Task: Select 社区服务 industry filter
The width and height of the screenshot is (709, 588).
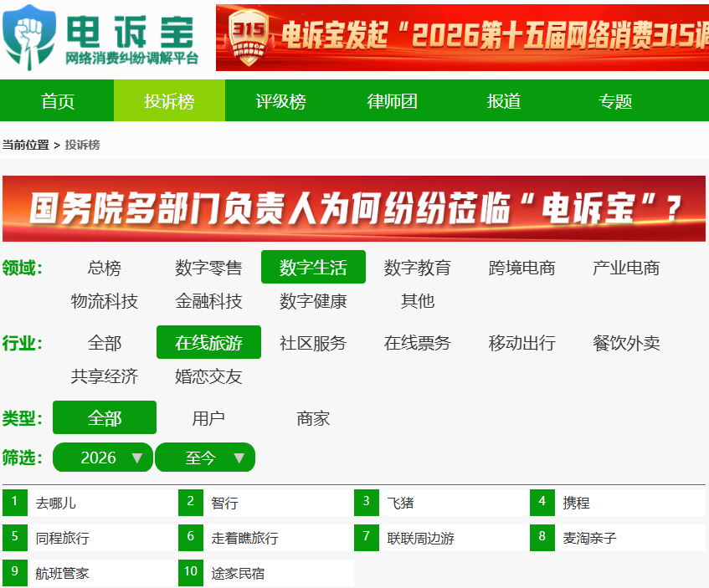Action: pos(313,343)
